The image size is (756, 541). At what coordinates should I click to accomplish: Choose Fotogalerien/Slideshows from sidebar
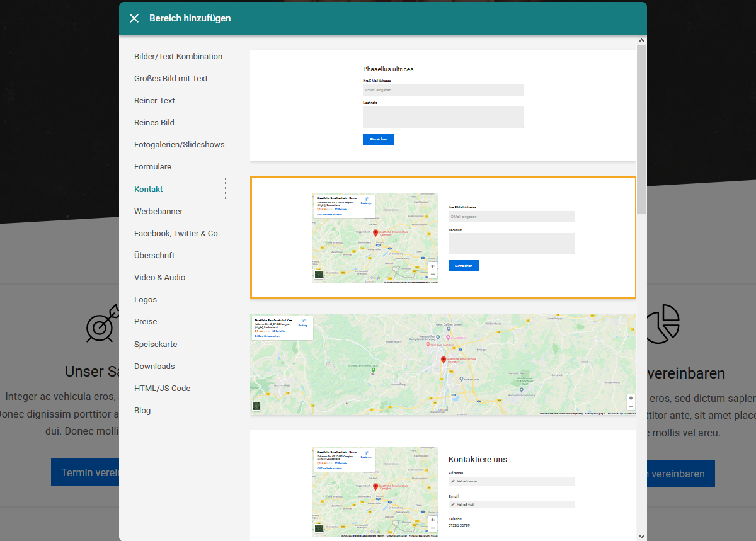(179, 145)
